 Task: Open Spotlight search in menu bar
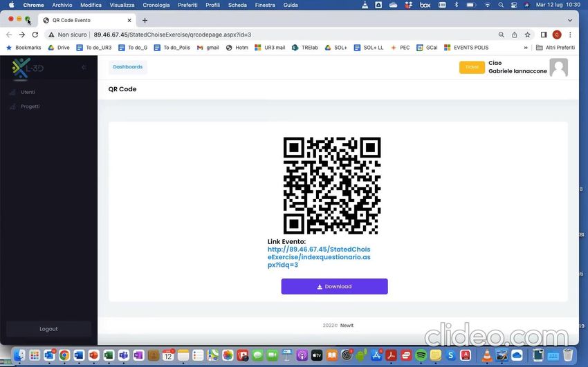point(501,5)
